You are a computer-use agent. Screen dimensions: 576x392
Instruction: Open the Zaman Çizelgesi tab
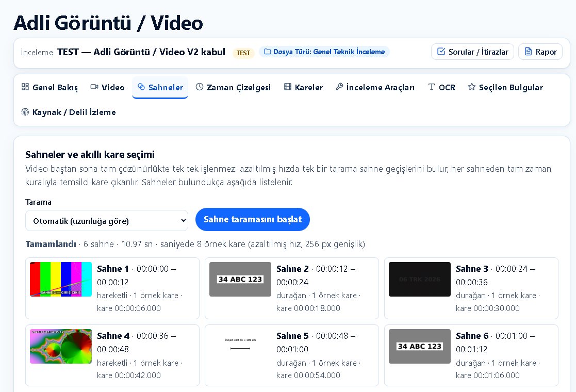pyautogui.click(x=233, y=88)
